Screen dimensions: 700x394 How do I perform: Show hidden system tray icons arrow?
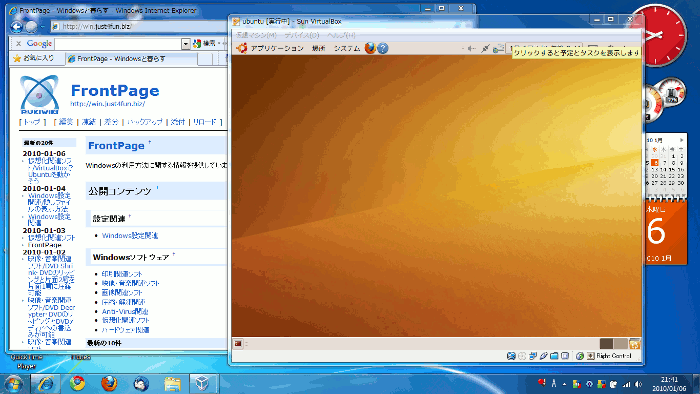coord(565,384)
